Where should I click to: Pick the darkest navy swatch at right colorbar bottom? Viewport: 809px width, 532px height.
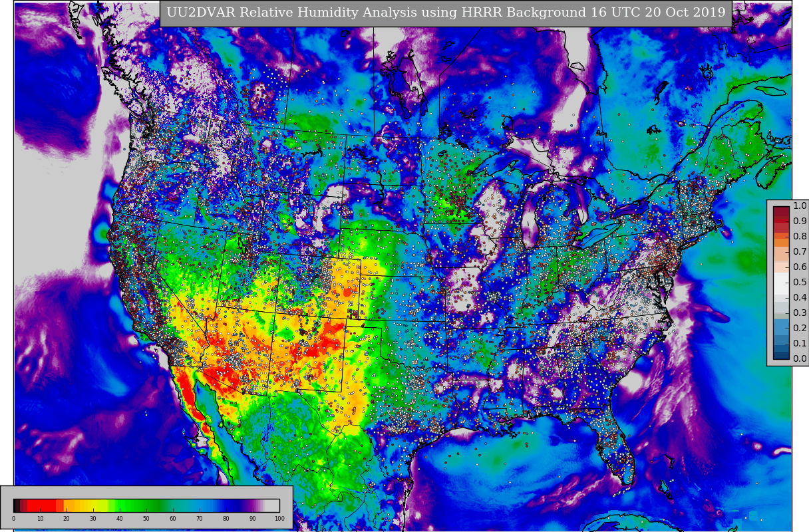click(781, 355)
